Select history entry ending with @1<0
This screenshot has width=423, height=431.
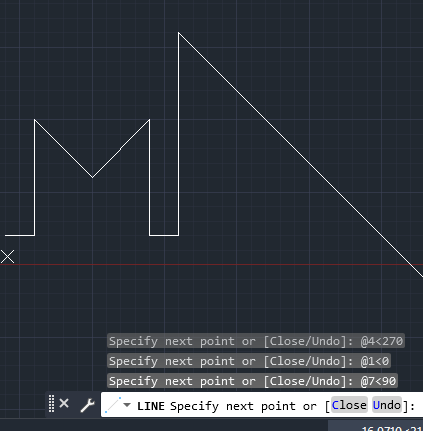(x=249, y=361)
